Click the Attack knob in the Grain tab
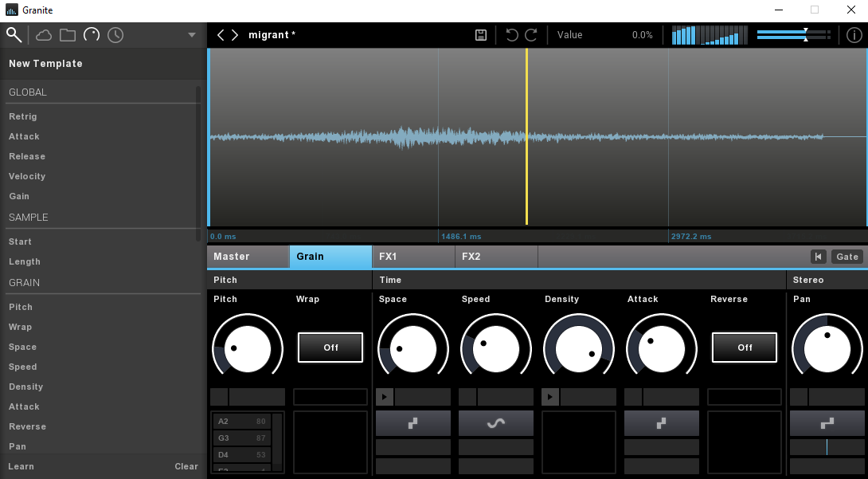 [x=662, y=349]
